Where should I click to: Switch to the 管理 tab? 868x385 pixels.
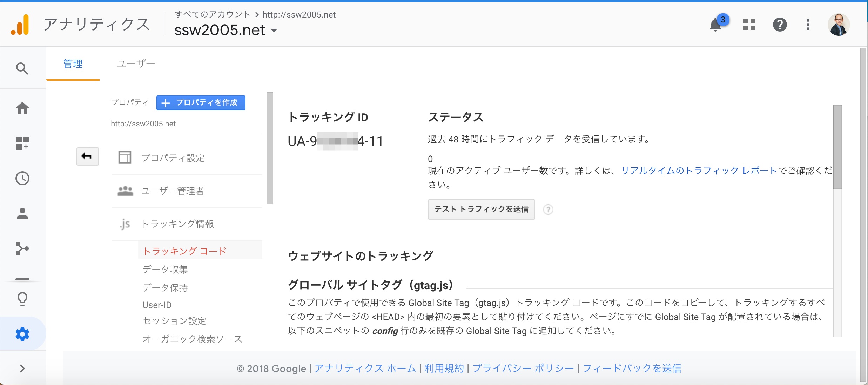tap(73, 64)
